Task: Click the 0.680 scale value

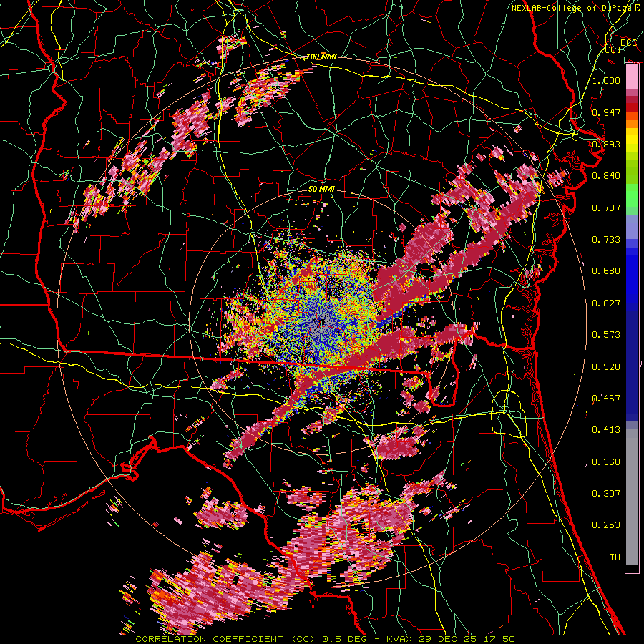Action: [606, 271]
